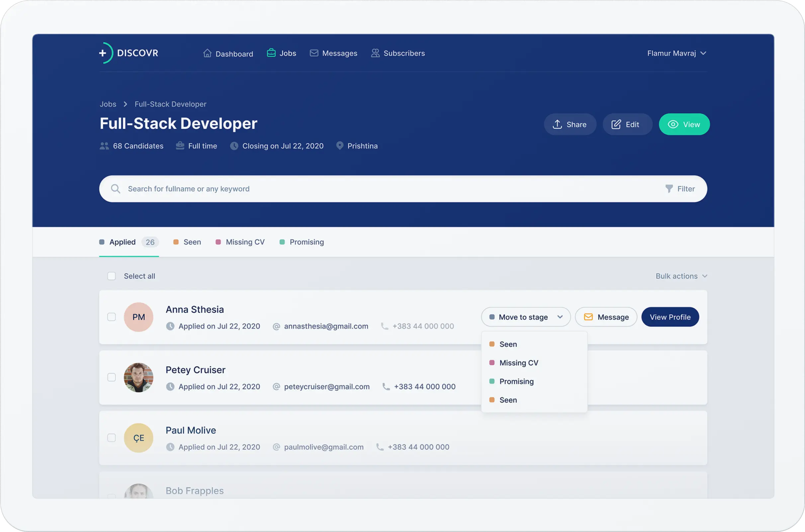The image size is (805, 532).
Task: Select Petey Cruiser's row checkbox
Action: click(x=112, y=377)
